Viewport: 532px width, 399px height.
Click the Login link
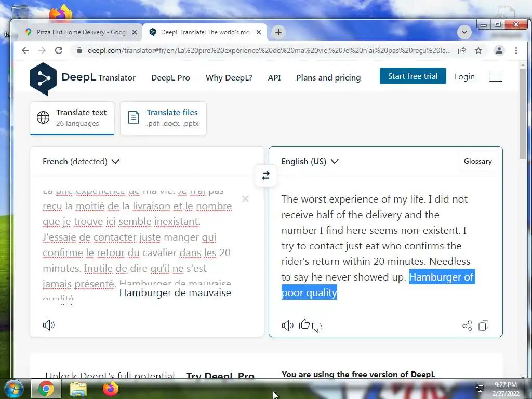tap(464, 77)
